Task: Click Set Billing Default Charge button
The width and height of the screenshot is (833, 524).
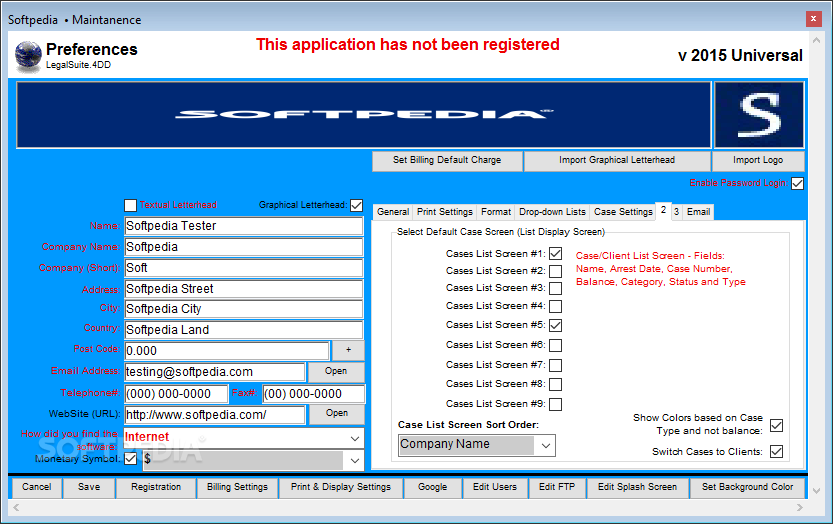Action: [447, 160]
